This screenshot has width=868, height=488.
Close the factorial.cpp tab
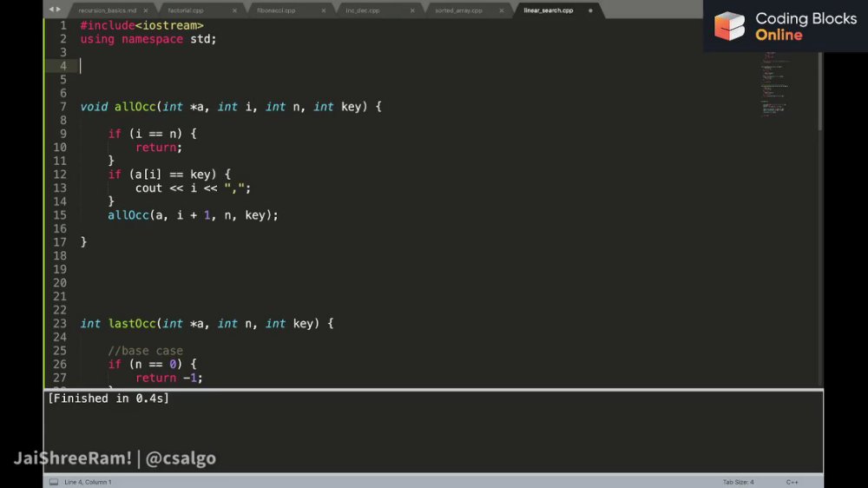pos(234,10)
